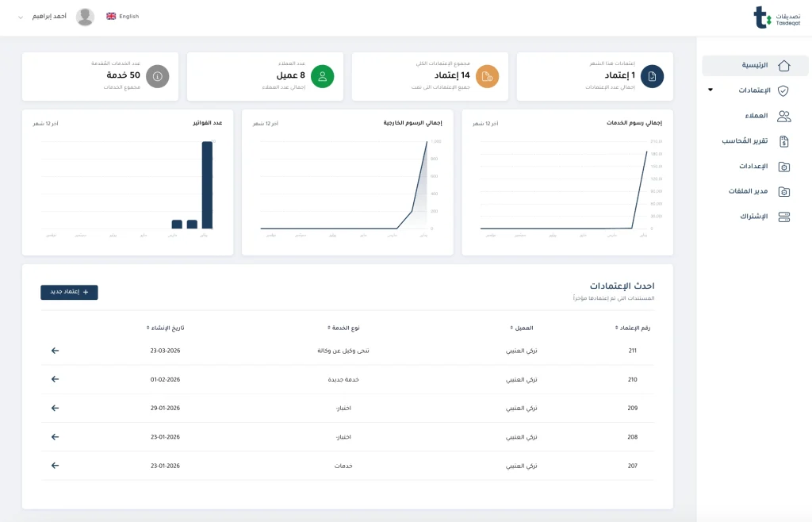Open تقرير المُحاسب accountant report icon
812x522 pixels.
click(783, 141)
